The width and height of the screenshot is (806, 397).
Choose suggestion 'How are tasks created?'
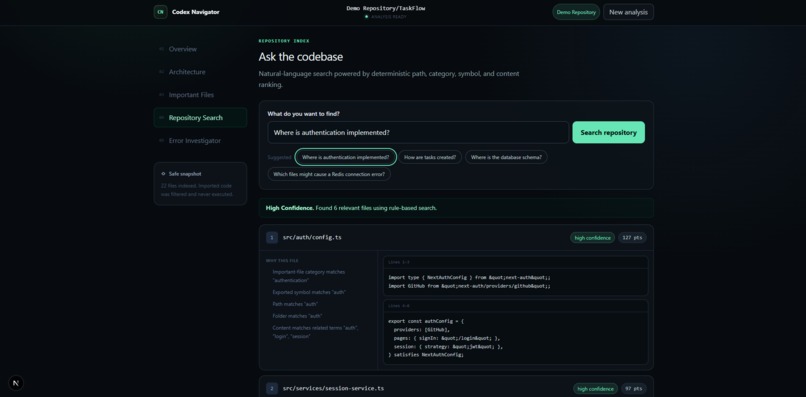click(430, 157)
